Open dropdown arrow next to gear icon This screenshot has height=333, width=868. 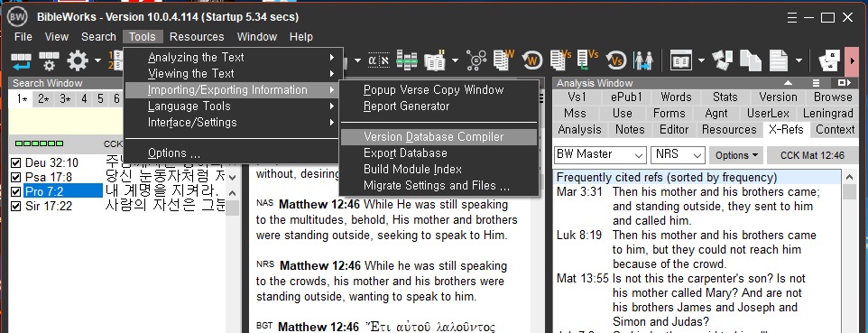97,60
